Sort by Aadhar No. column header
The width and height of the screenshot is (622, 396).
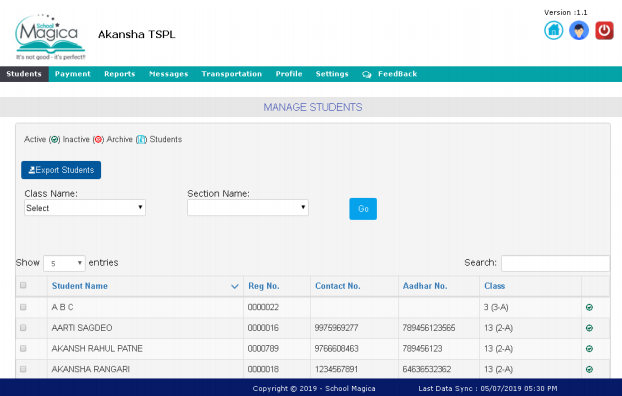click(x=425, y=286)
